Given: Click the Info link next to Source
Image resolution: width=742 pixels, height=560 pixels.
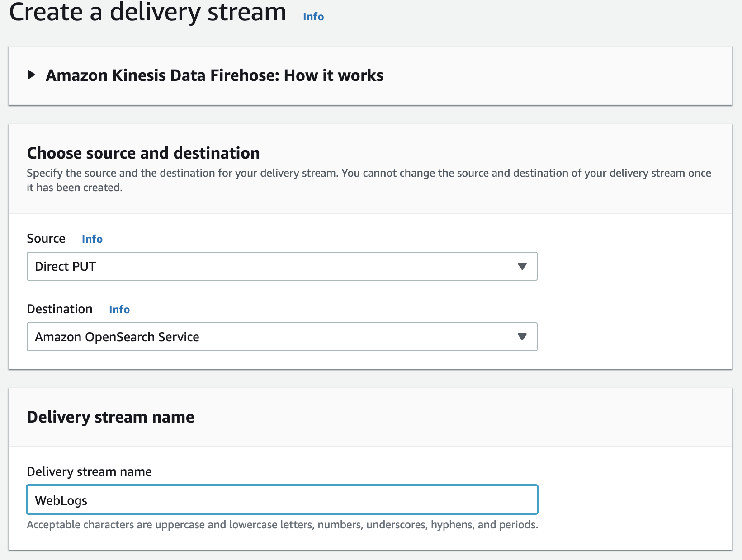Looking at the screenshot, I should pos(92,239).
